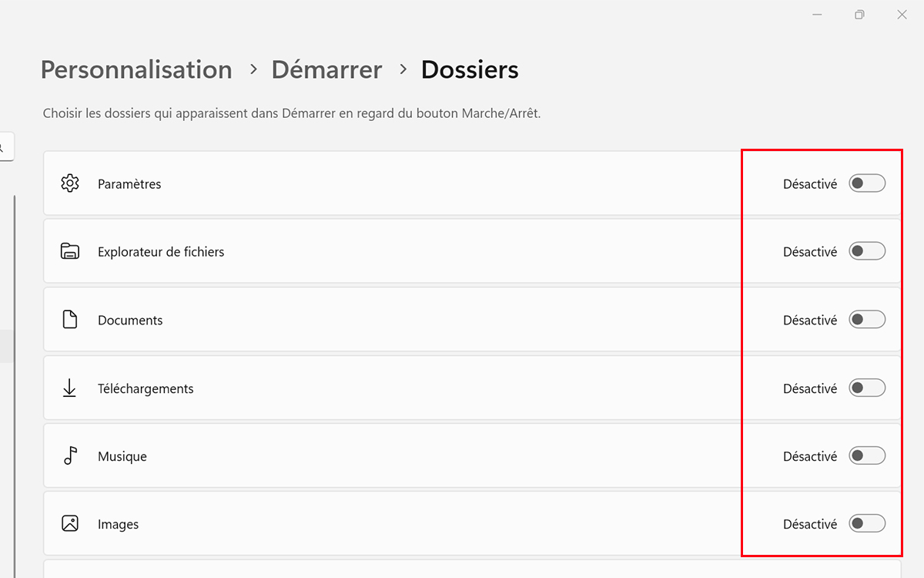Enable the Documents folder toggle
This screenshot has width=924, height=578.
click(x=867, y=319)
